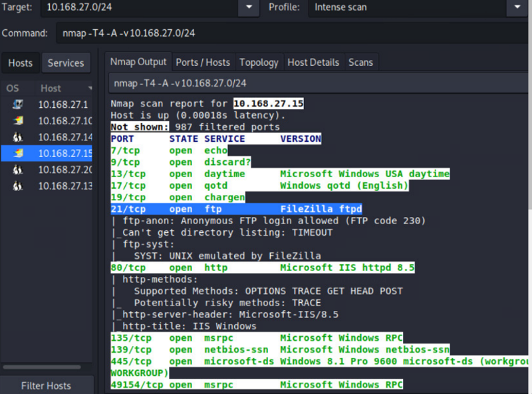Switch to the Ports / Hosts tab

click(203, 63)
